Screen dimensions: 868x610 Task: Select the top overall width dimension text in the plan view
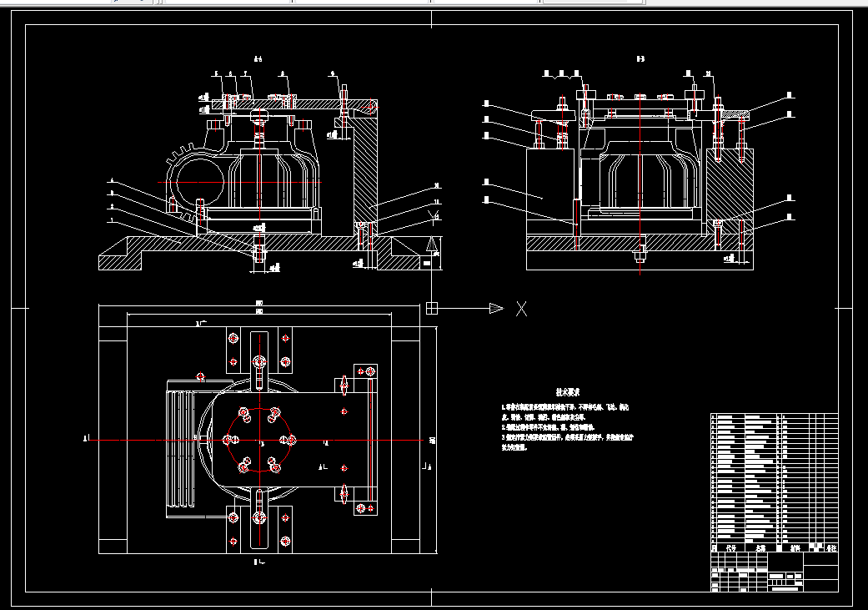pos(259,303)
